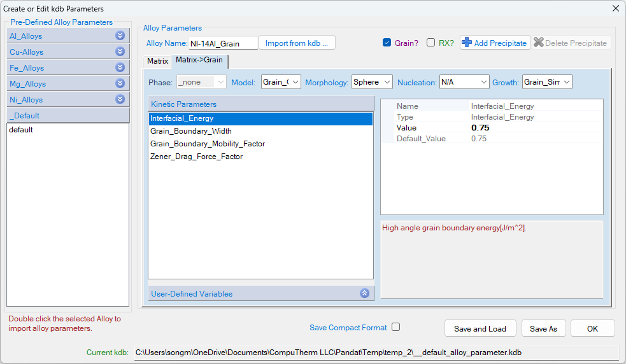Expand Fe_Alloys using its chevron icon
Screen dimensions: 626x364
pyautogui.click(x=120, y=67)
